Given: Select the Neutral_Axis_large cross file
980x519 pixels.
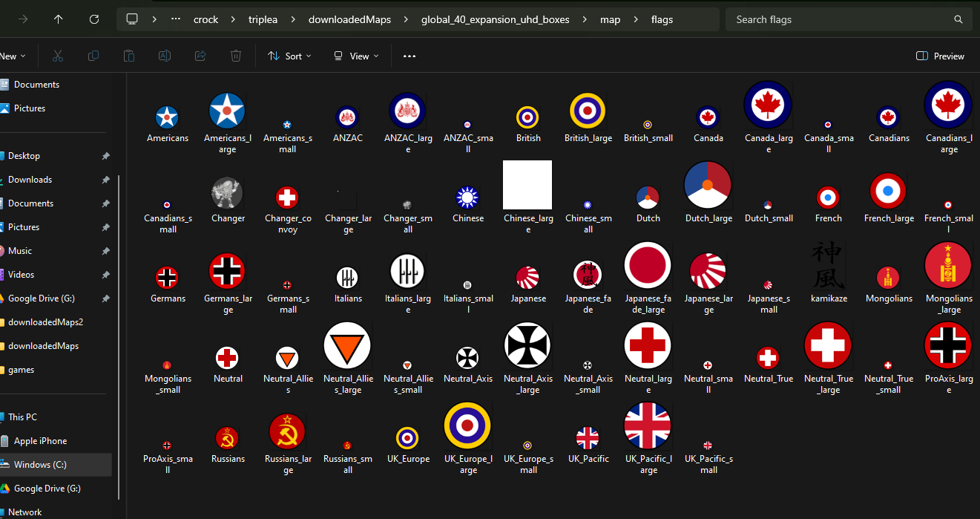Looking at the screenshot, I should (x=527, y=345).
